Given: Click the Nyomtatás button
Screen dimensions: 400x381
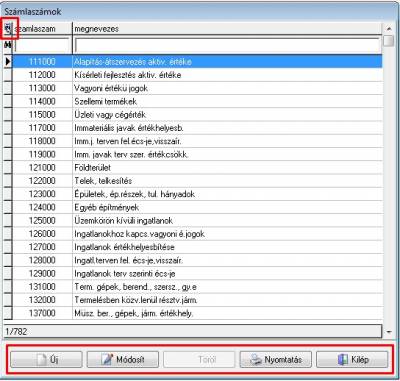Looking at the screenshot, I should pos(276,360).
